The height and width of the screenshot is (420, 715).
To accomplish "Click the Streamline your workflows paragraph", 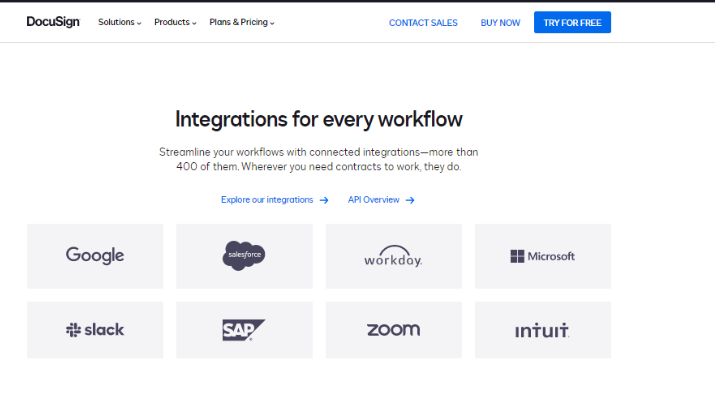I will point(319,159).
